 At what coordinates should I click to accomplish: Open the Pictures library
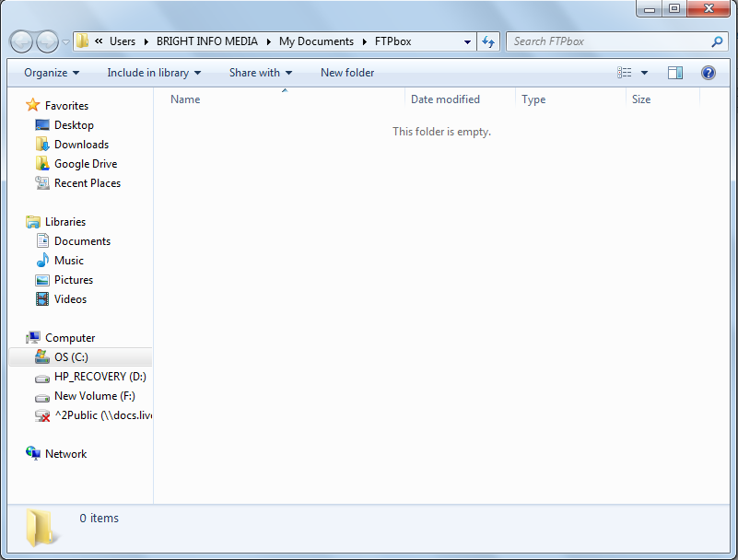click(74, 279)
